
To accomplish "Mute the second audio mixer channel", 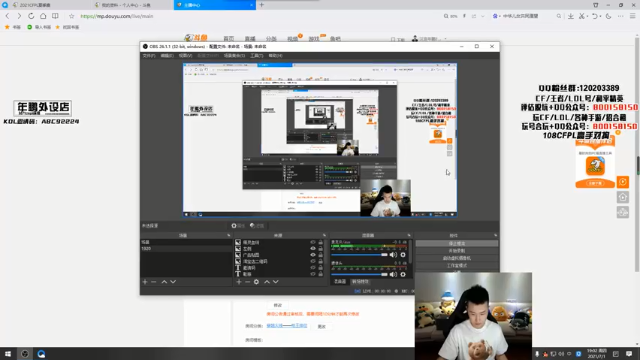I will (x=393, y=274).
